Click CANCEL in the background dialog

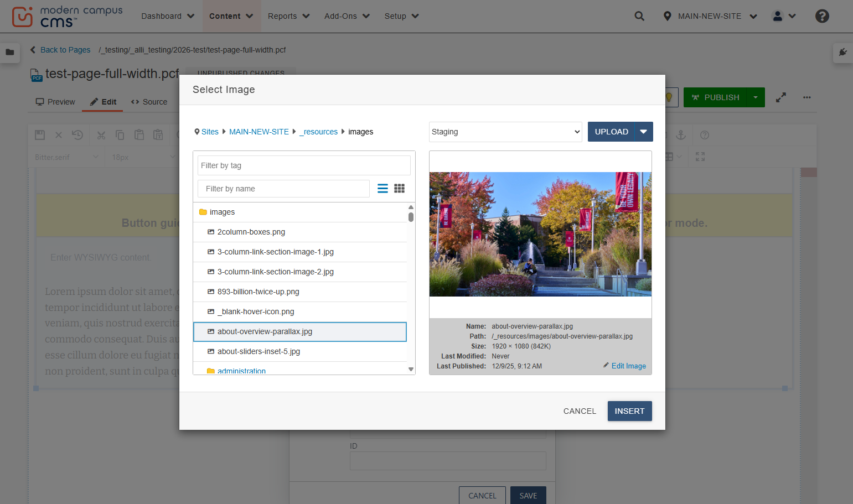tap(482, 495)
